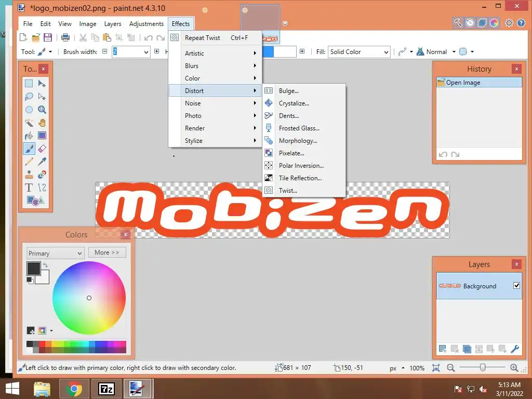The image size is (532, 399).
Task: Choose Frosted Glass effect
Action: pyautogui.click(x=304, y=128)
